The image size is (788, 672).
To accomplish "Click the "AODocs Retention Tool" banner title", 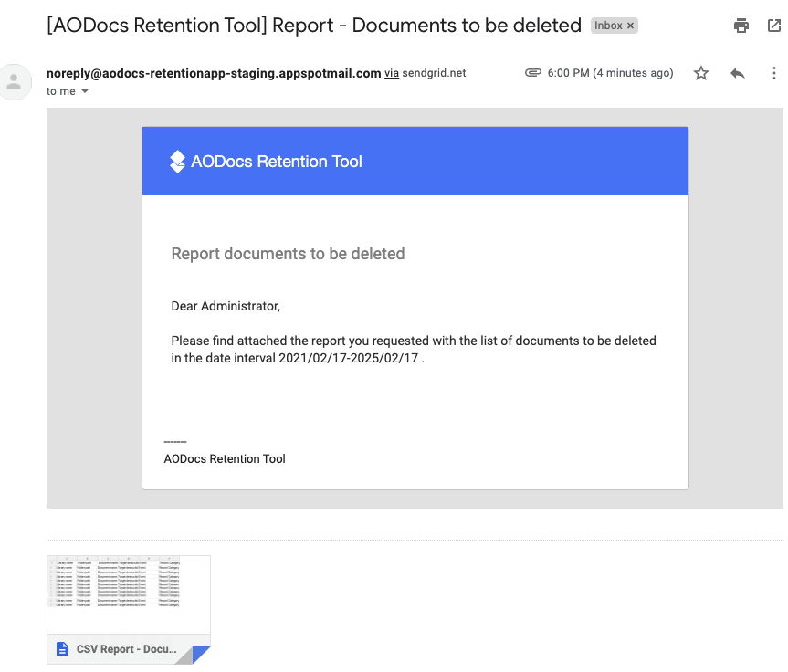I will [277, 162].
